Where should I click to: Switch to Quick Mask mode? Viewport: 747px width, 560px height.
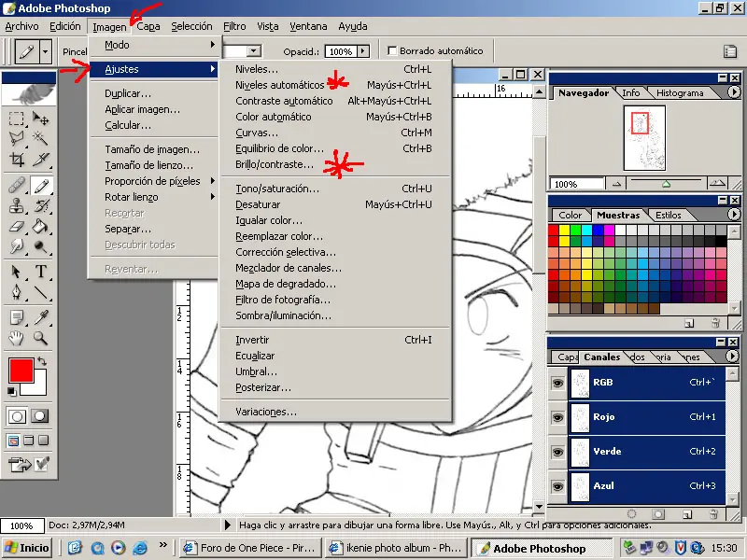tap(40, 416)
